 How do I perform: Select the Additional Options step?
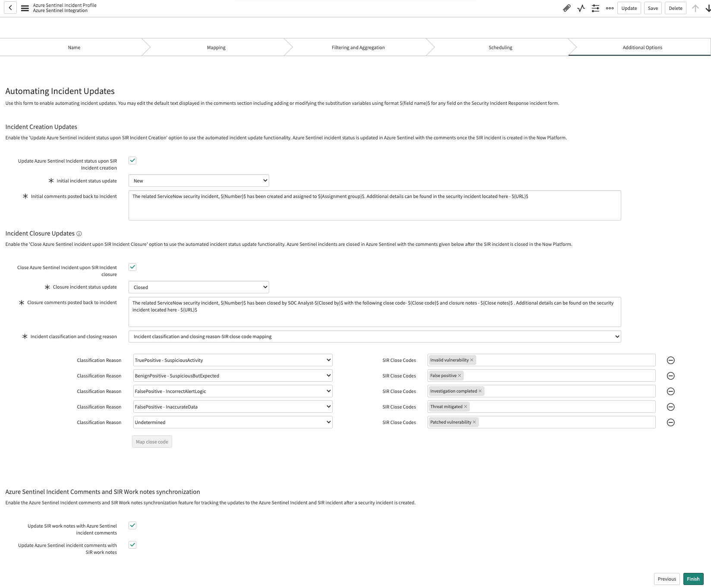[642, 47]
